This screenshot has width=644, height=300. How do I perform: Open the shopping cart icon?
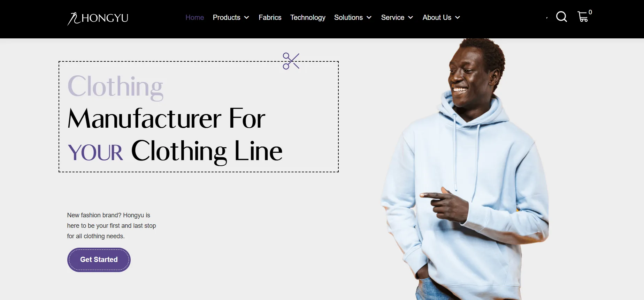point(583,17)
